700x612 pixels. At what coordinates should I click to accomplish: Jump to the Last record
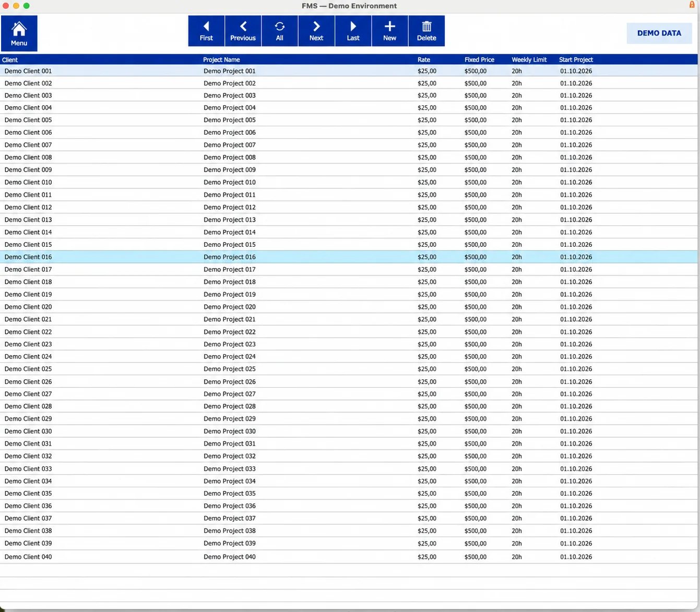point(353,31)
